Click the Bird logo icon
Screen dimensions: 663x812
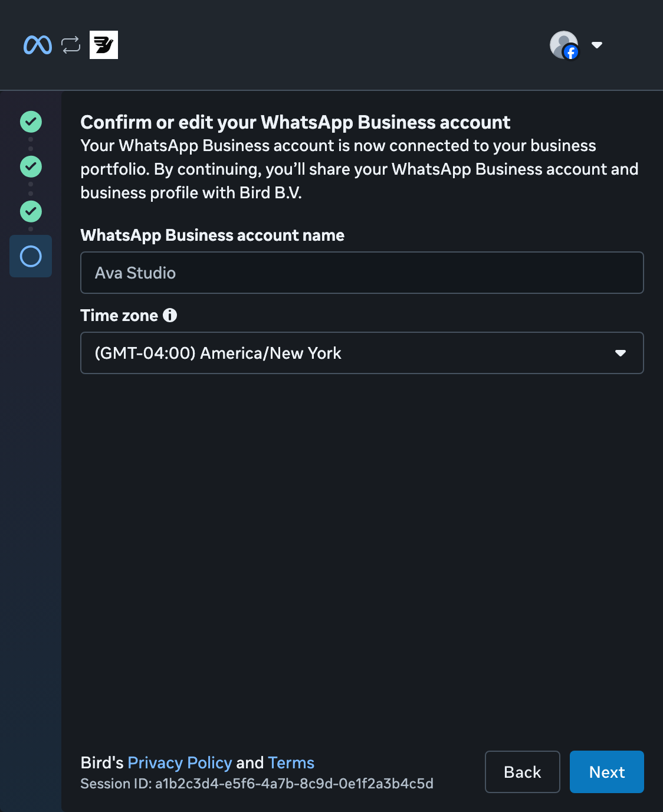(x=104, y=45)
